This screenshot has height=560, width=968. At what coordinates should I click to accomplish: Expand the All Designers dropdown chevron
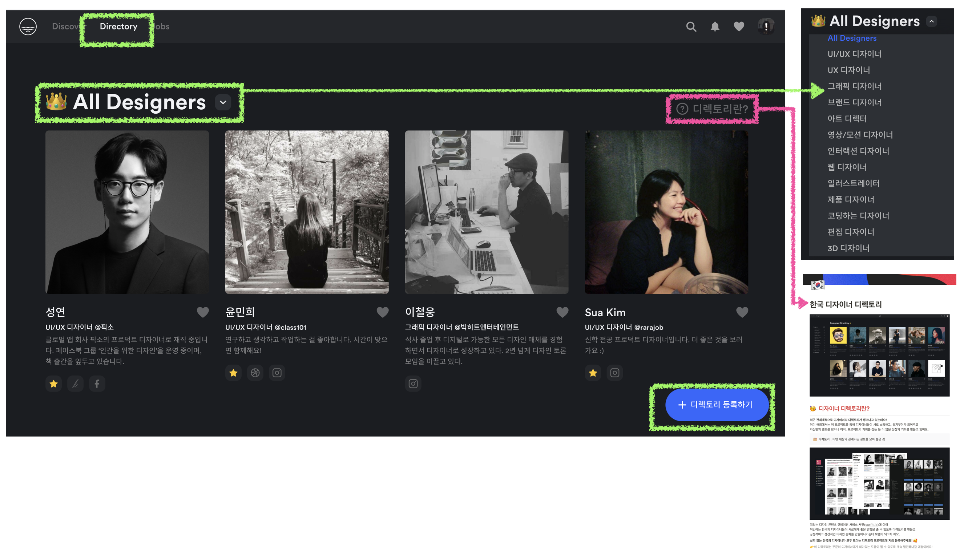(x=223, y=102)
